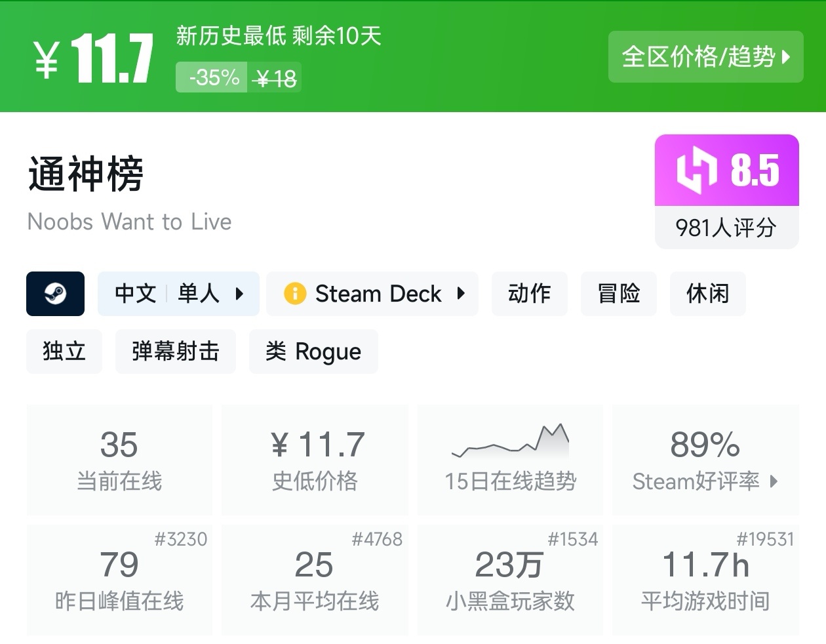Tap the Steam platform icon

pos(55,294)
